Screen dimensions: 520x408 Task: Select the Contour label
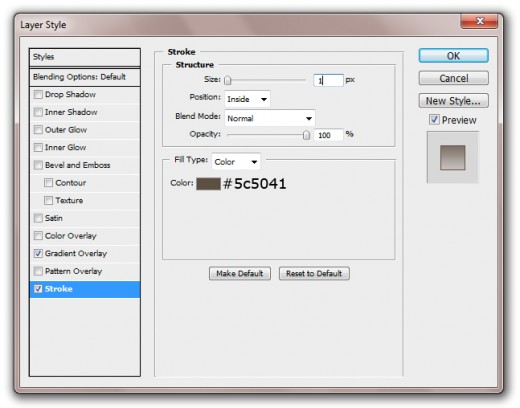[x=71, y=183]
